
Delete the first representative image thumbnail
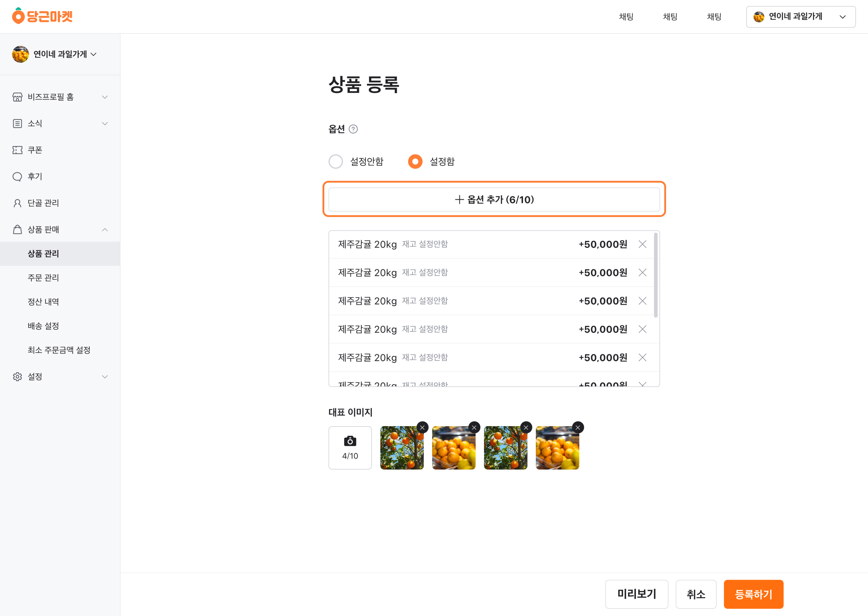[422, 428]
